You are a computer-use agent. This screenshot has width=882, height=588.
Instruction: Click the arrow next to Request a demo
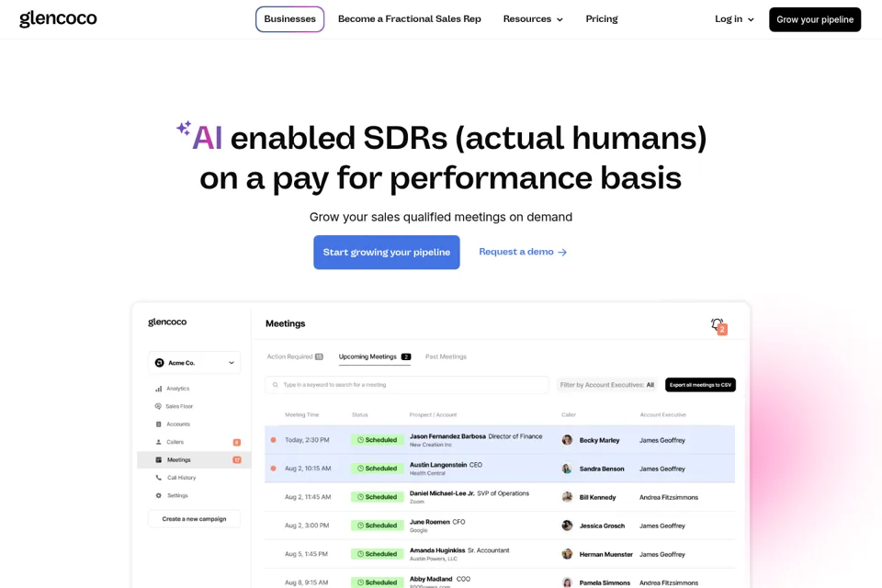[x=562, y=252]
